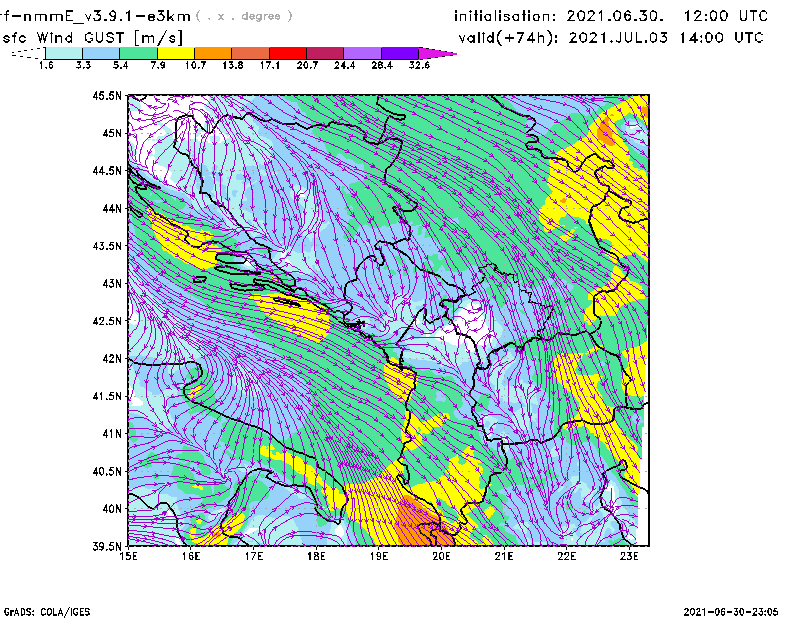Click the legend value 10.7
Screen dimensions: 800x618
(x=195, y=65)
